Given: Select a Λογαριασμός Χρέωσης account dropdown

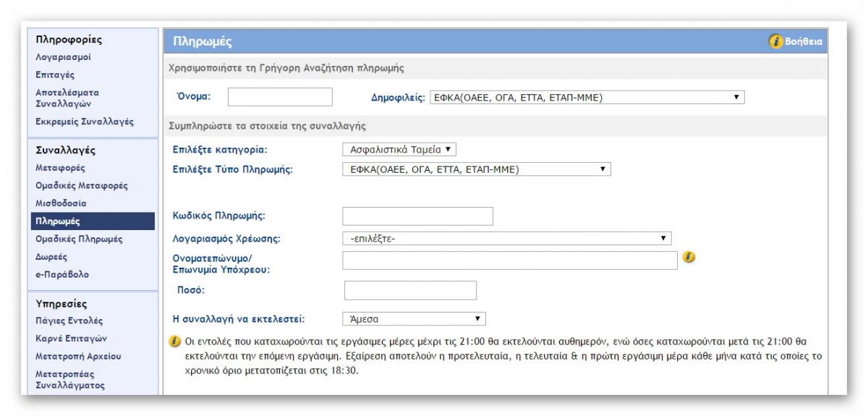Looking at the screenshot, I should pyautogui.click(x=506, y=239).
